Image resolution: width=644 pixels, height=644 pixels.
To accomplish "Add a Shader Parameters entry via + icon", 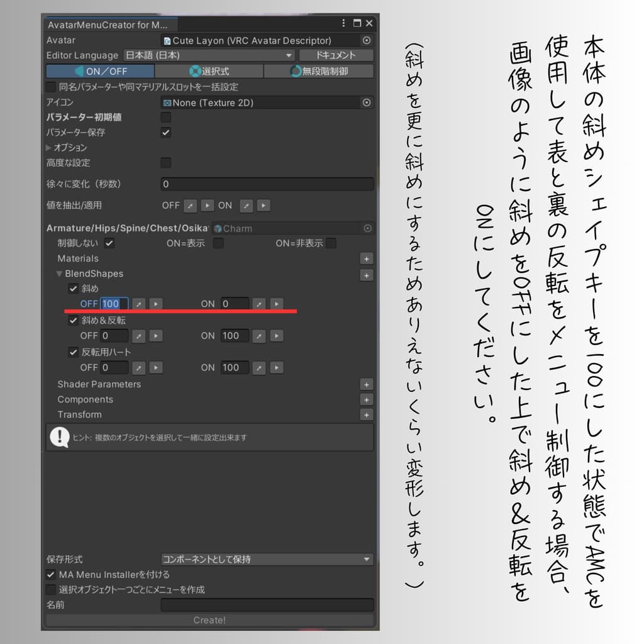I will (x=367, y=384).
